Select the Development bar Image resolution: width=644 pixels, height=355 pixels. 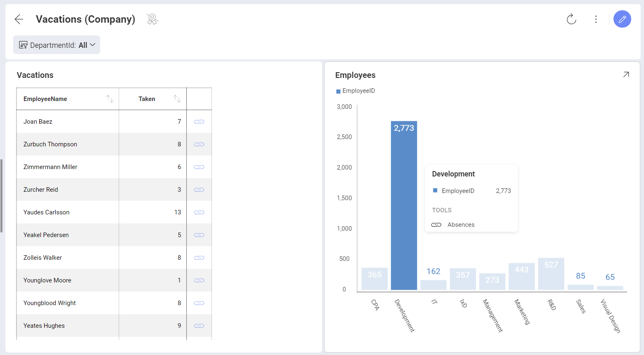(404, 205)
